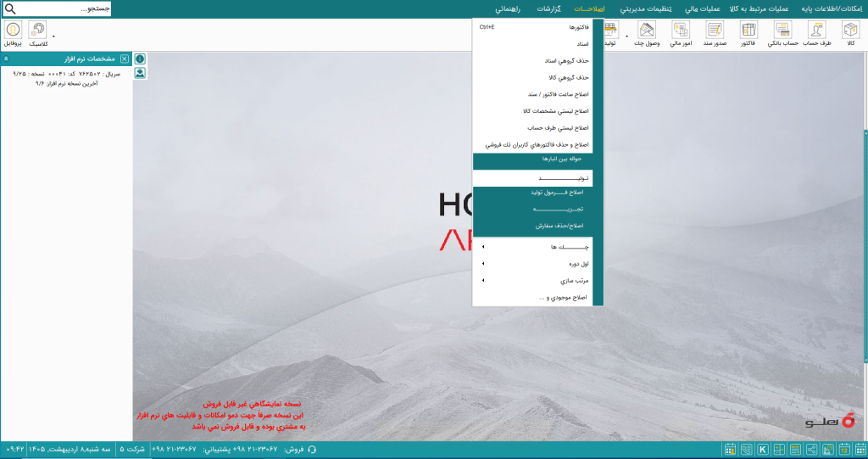Open the صدور سند toolbar icon
The height and width of the screenshot is (459, 868).
[715, 35]
